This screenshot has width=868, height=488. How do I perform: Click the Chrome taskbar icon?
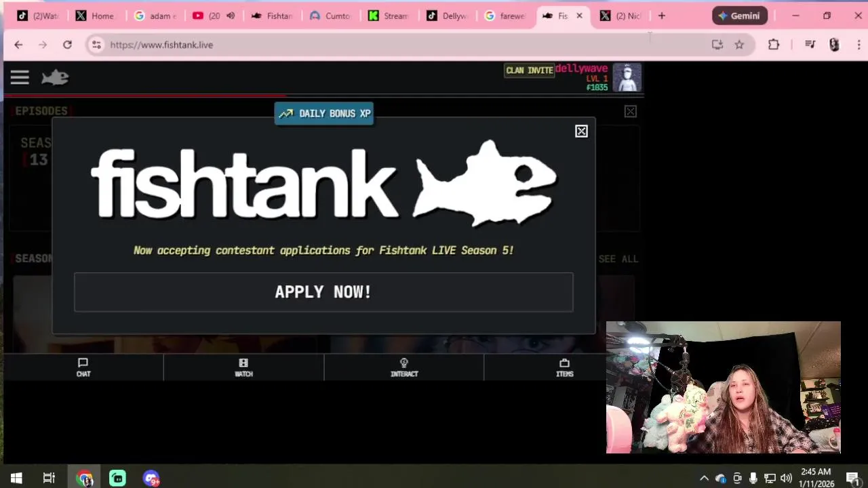coord(84,479)
